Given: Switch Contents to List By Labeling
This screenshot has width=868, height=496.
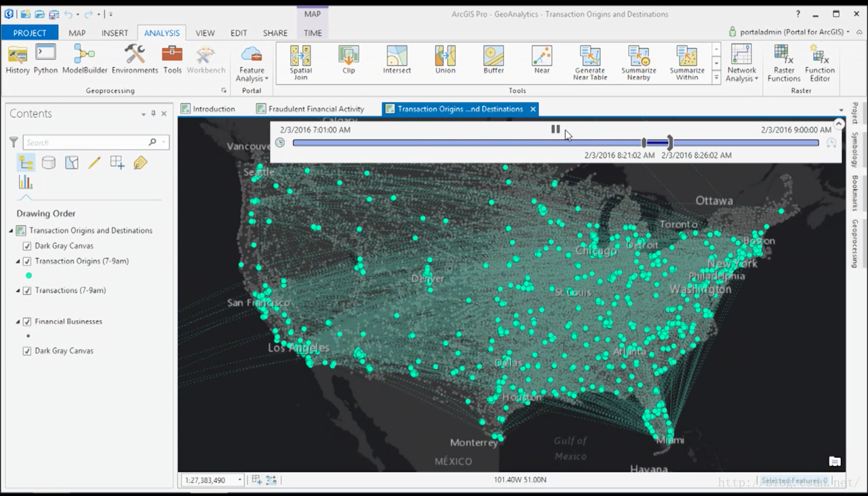Looking at the screenshot, I should (140, 162).
